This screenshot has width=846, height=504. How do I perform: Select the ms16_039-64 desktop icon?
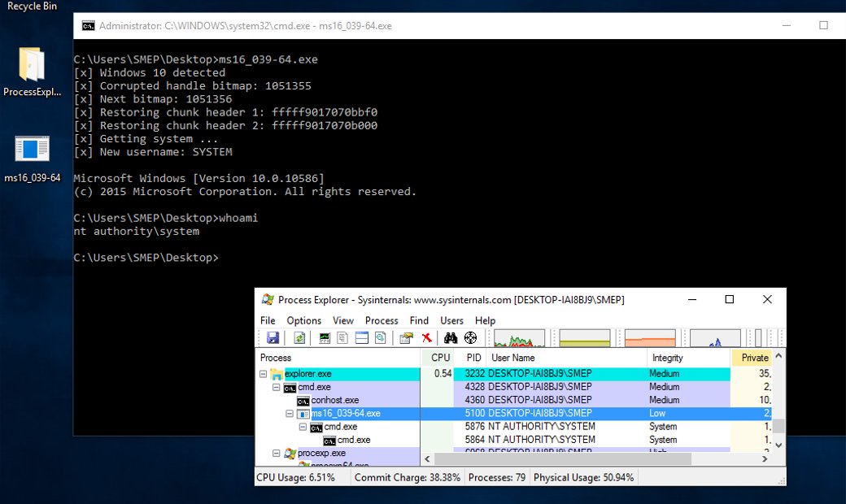[x=32, y=159]
